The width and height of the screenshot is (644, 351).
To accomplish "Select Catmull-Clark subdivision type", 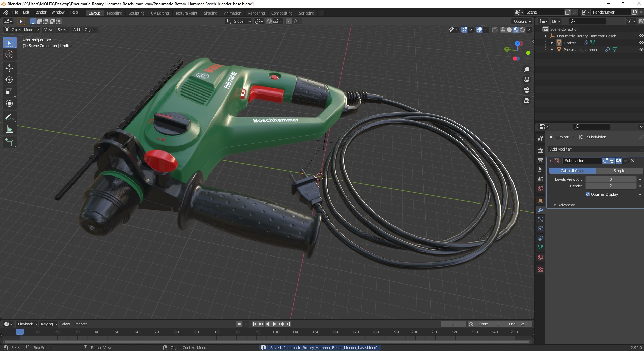I will click(x=572, y=171).
